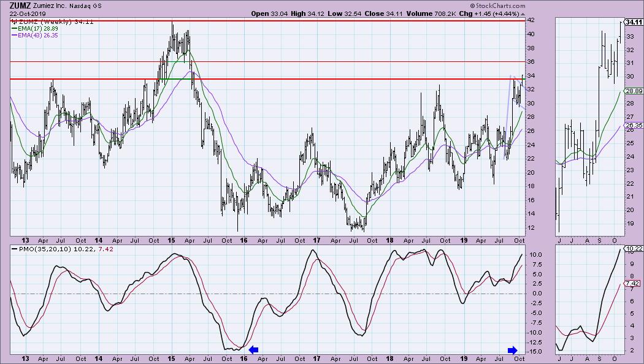Viewport: 644px width, 364px height.
Task: Click the Open 33.04 value
Action: (269, 13)
